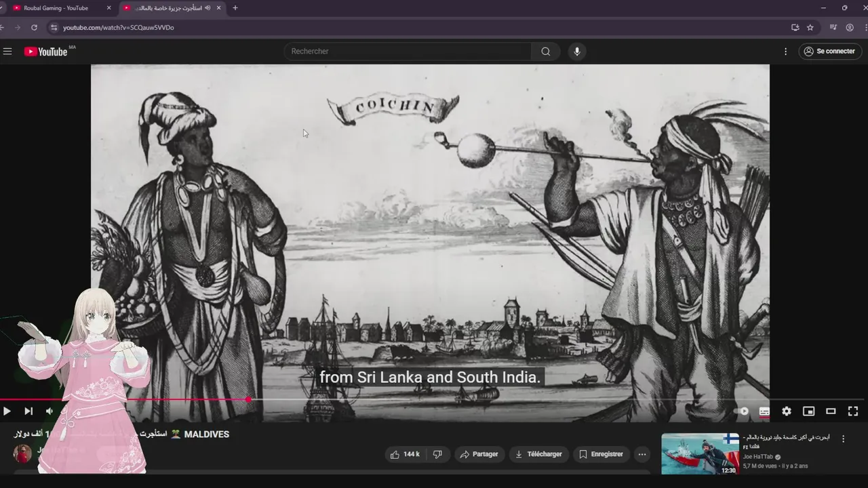
Task: Open the channel avatar under the video title
Action: click(x=22, y=453)
